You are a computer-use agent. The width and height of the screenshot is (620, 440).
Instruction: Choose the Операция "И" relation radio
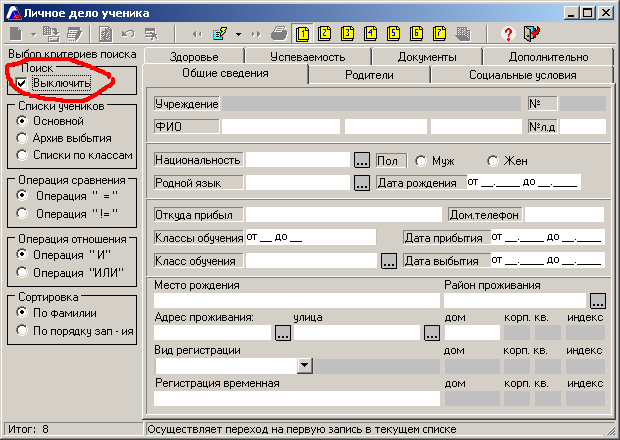(22, 255)
